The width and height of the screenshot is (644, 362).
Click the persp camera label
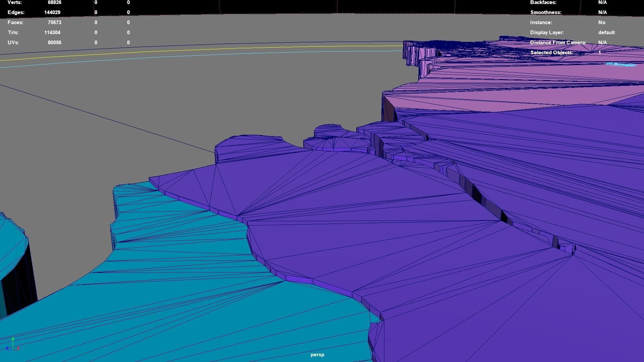coord(317,354)
